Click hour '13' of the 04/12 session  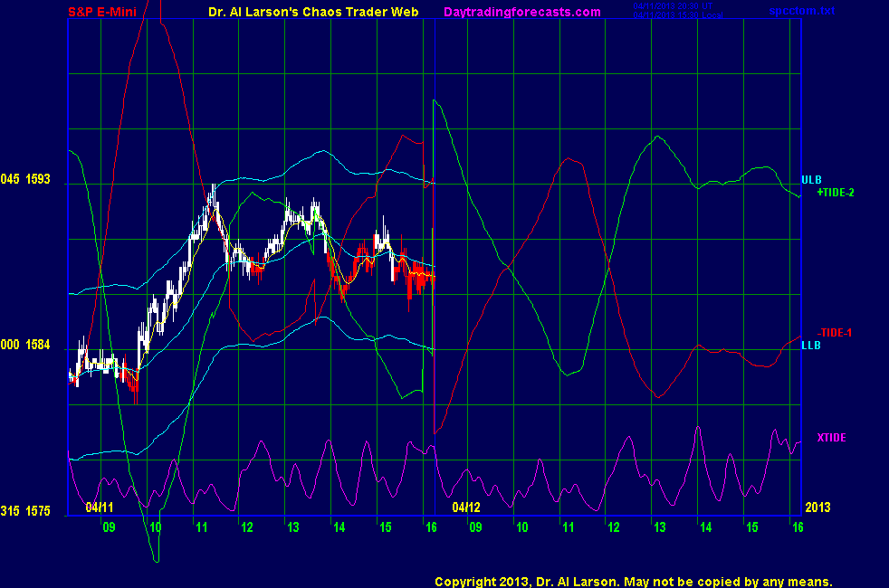[659, 527]
